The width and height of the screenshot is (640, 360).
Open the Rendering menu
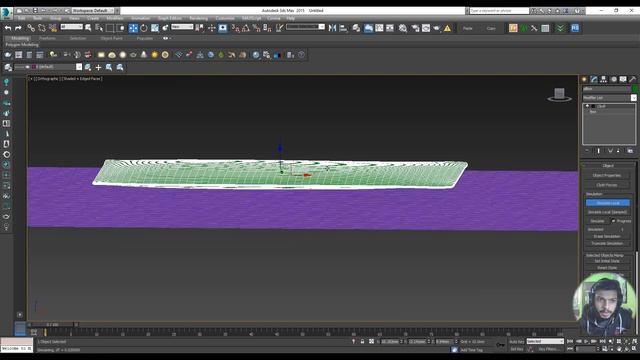[x=198, y=18]
